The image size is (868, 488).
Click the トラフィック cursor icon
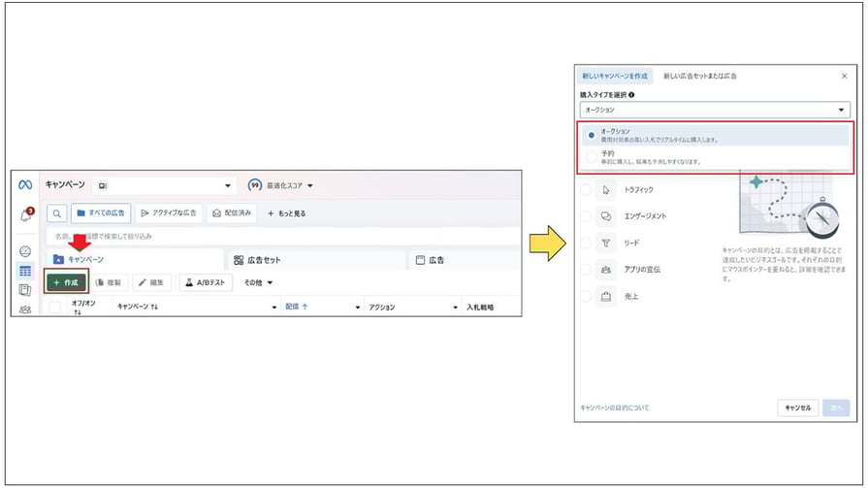(x=606, y=189)
